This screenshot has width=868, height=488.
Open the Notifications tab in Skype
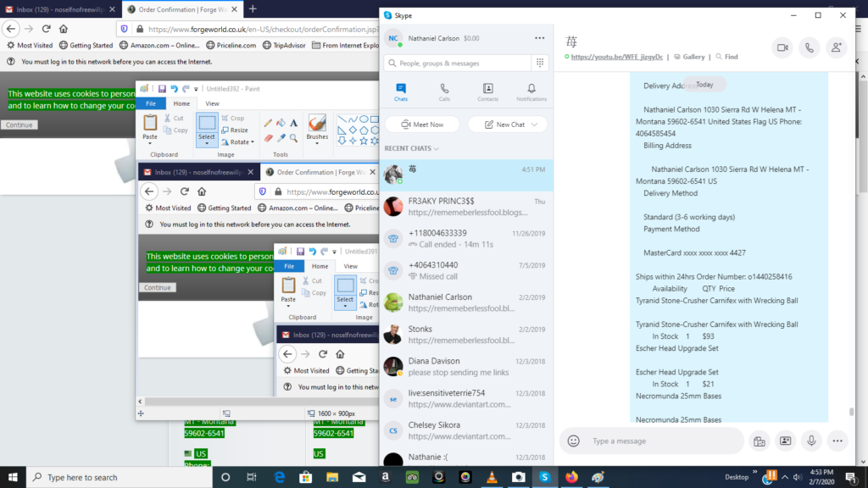click(531, 91)
